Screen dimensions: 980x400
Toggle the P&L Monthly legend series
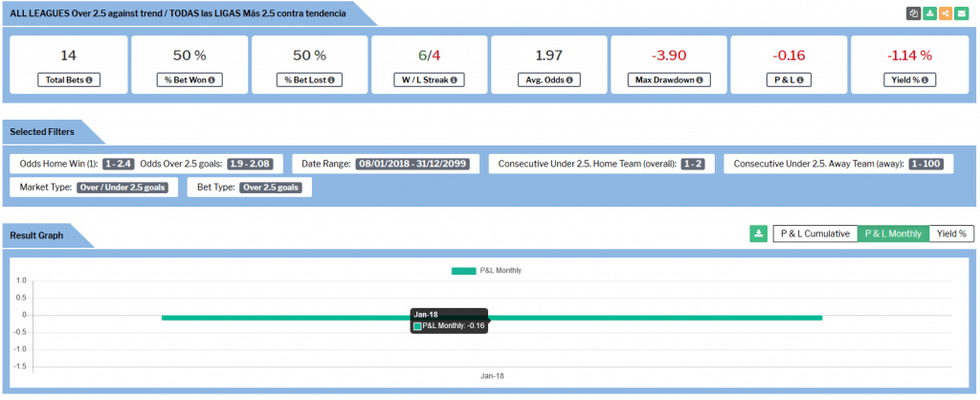486,271
